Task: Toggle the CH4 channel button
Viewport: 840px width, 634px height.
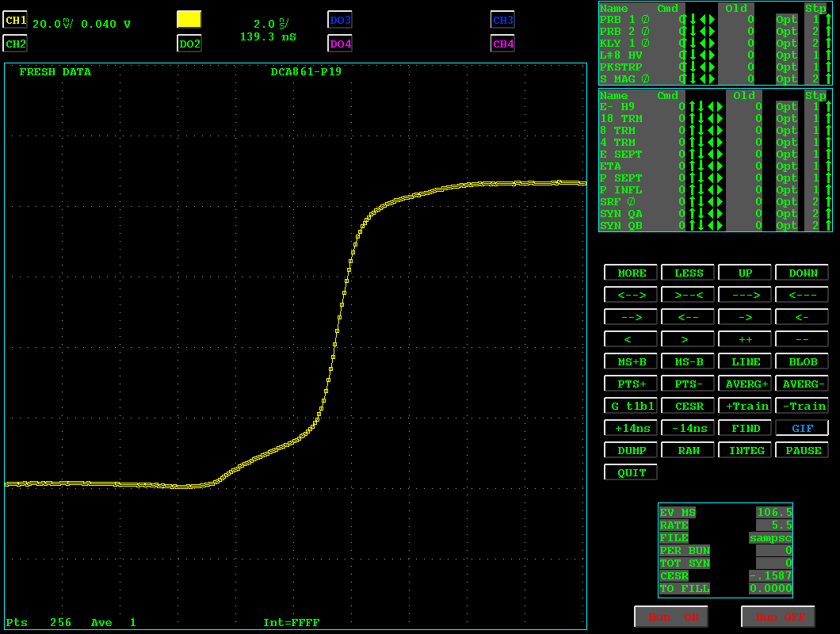Action: tap(502, 44)
